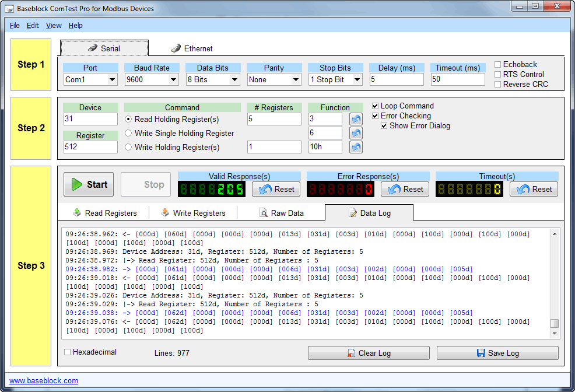
Task: Switch to the Ethernet tab
Action: click(x=192, y=48)
